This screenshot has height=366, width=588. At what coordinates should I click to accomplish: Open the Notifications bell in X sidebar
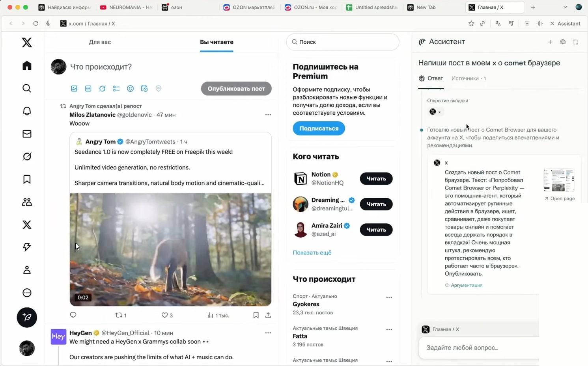pos(27,111)
